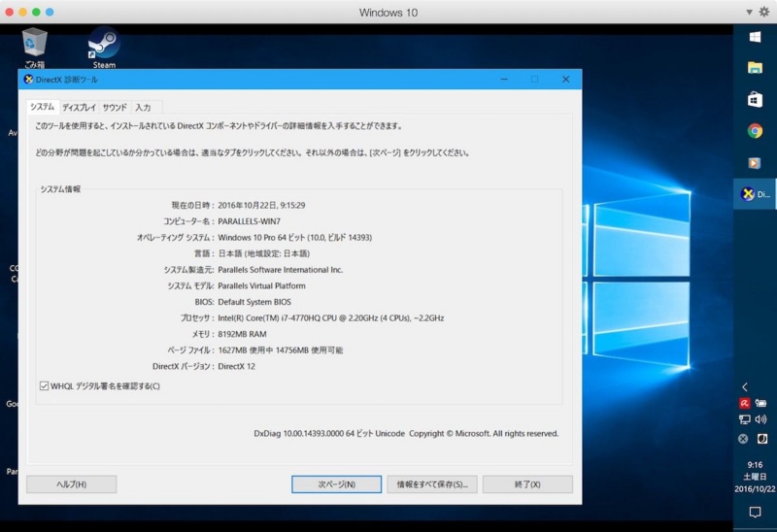Open the Parallels settings gear icon
Viewport: 777px width, 532px height.
pos(764,12)
